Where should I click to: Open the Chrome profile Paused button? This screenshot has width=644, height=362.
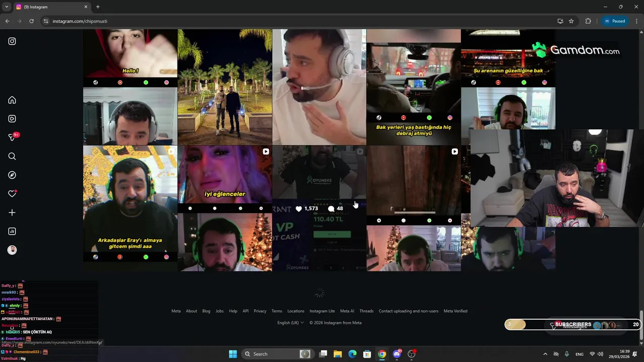[615, 21]
